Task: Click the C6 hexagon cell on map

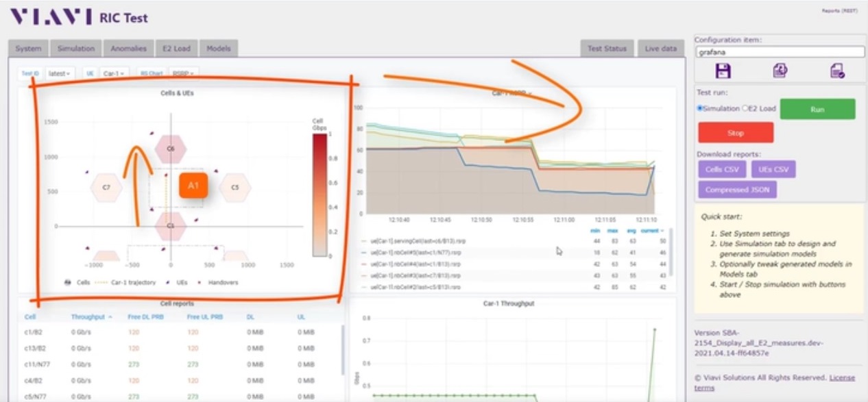Action: coord(171,149)
